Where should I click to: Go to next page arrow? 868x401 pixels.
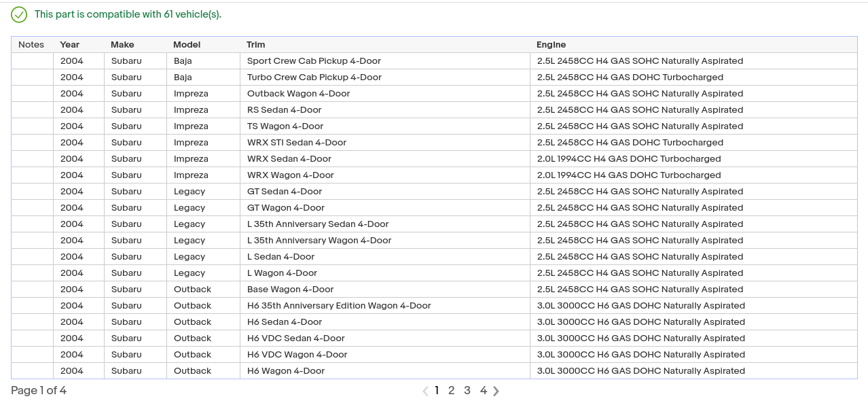[496, 391]
